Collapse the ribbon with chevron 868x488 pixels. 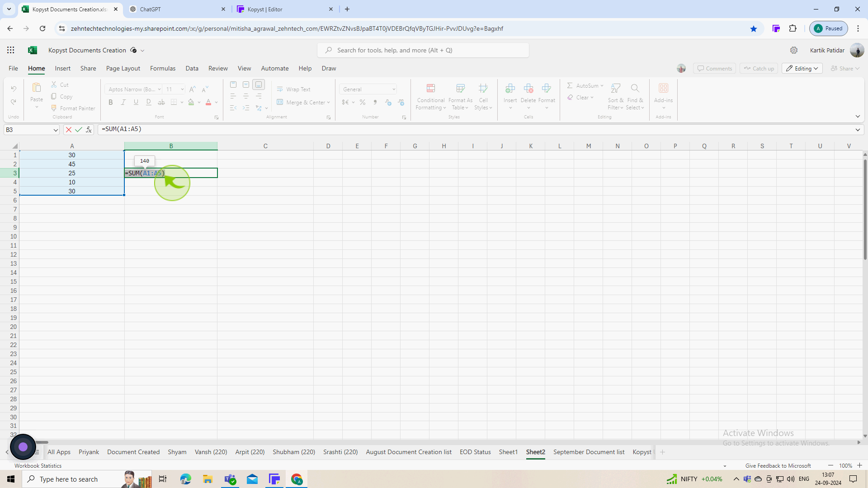pos(858,117)
